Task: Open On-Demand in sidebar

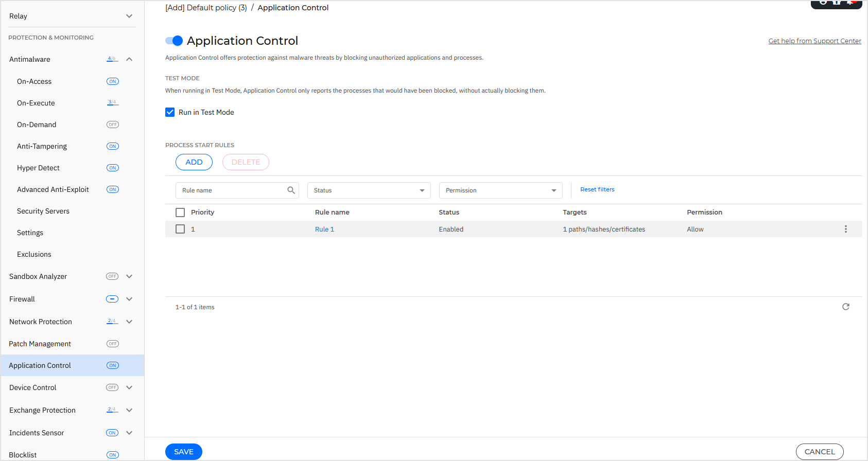Action: [37, 125]
